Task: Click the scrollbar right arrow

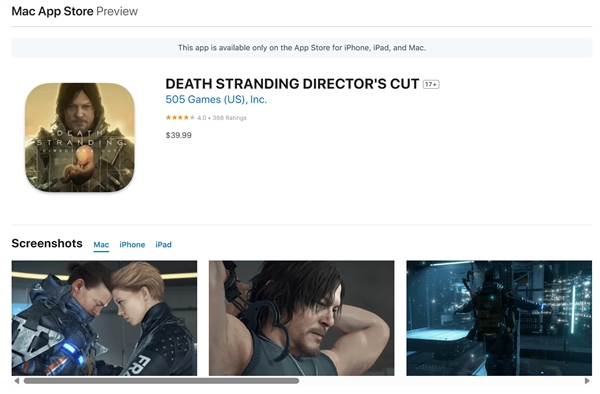Action: point(587,381)
